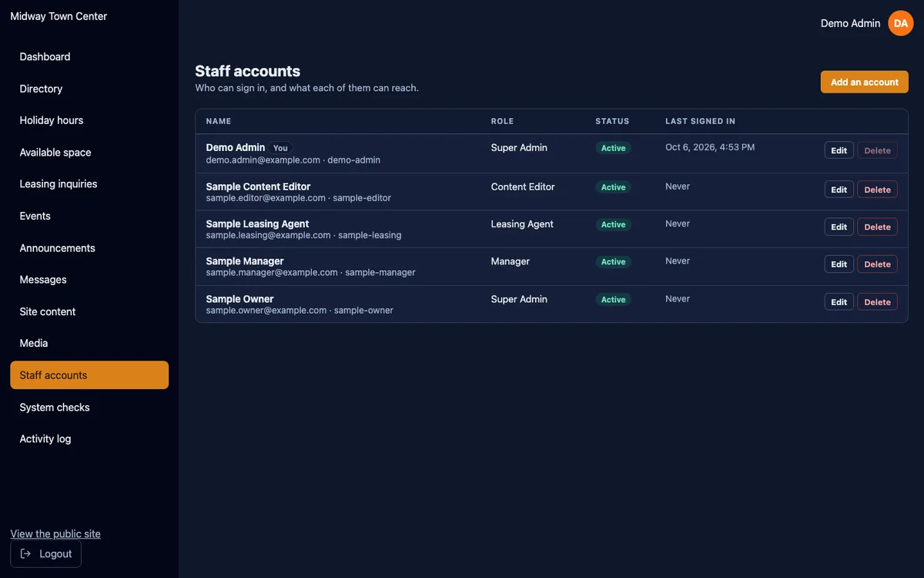
Task: Open the Dashboard page
Action: [89, 57]
